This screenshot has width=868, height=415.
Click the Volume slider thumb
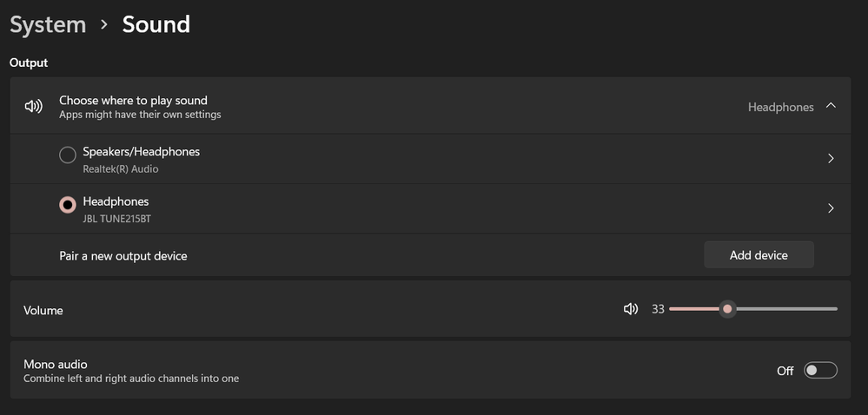(727, 309)
